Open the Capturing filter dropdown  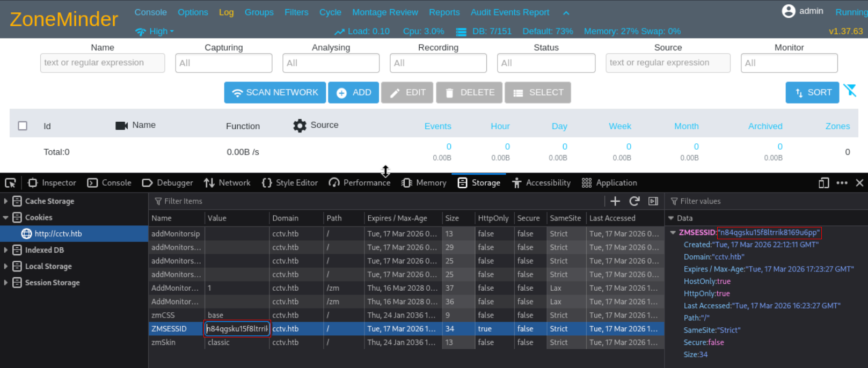coord(223,63)
